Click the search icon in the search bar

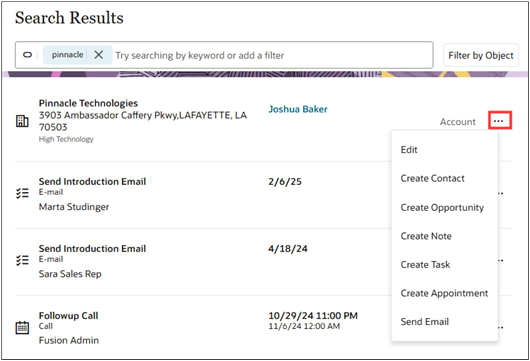(x=27, y=55)
